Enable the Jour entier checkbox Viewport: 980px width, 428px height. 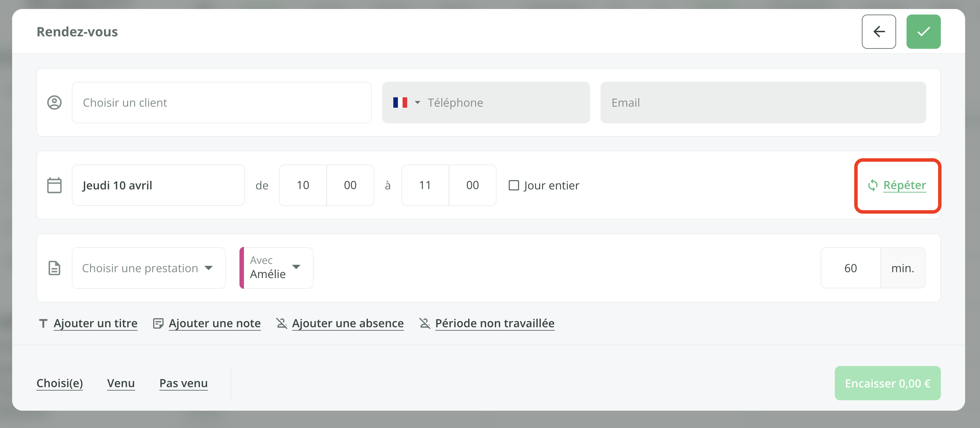(514, 186)
